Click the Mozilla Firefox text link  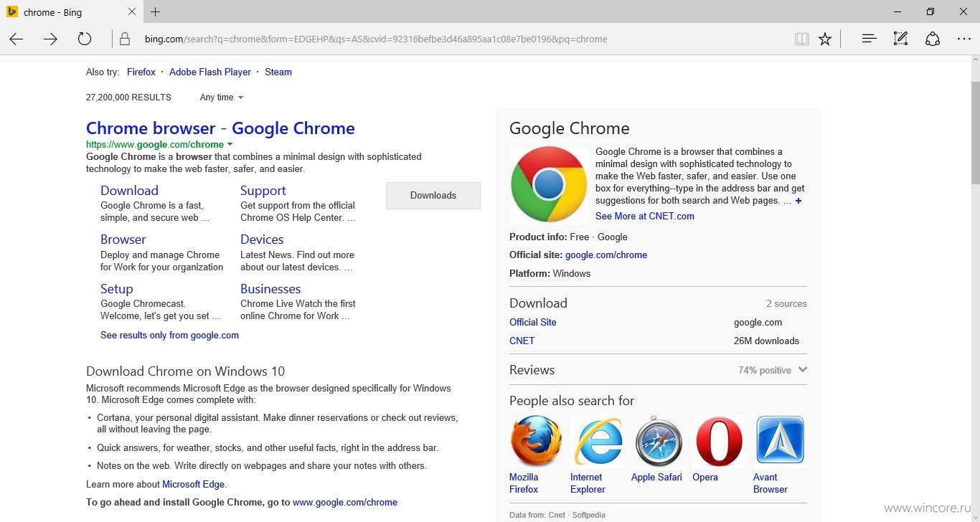[x=524, y=483]
